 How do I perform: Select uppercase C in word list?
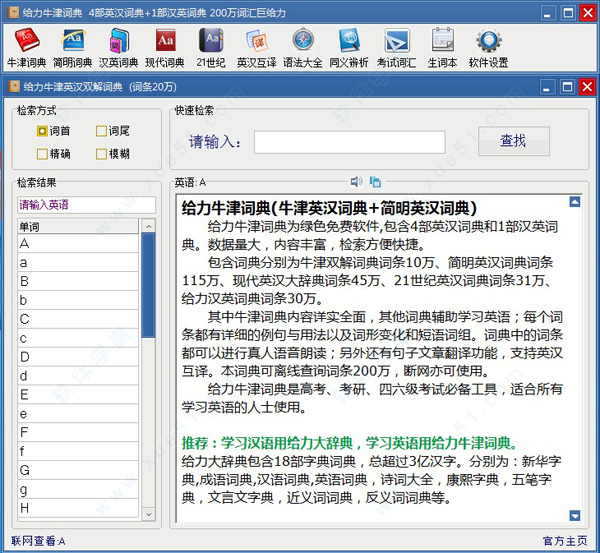pyautogui.click(x=78, y=319)
